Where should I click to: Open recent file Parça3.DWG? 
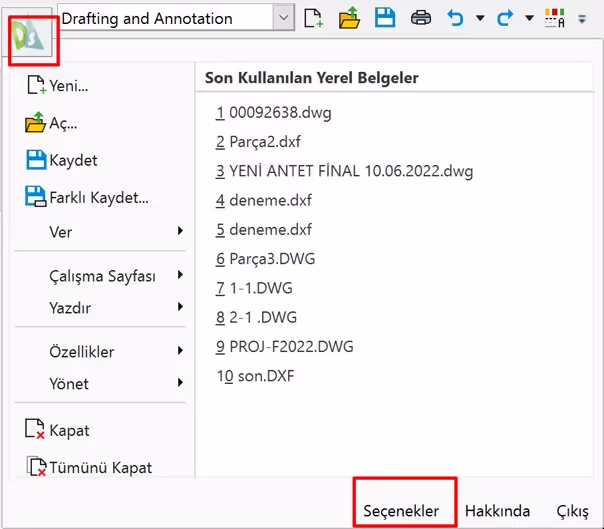265,259
